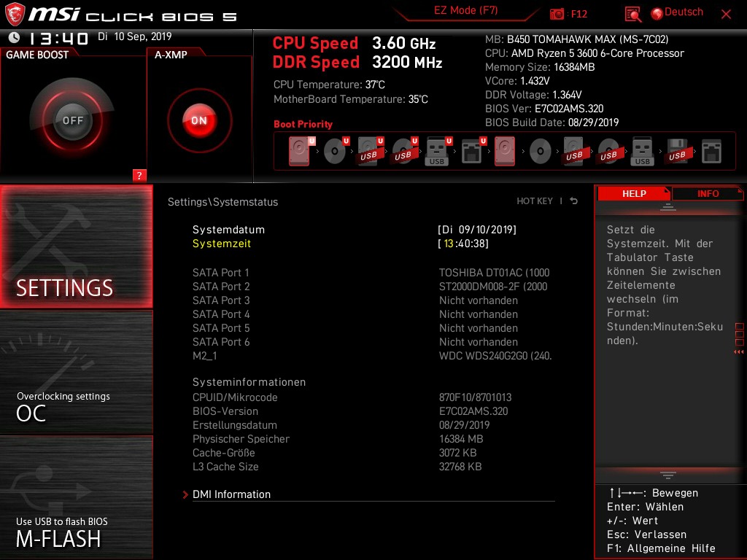Select the legacy network boot icon without U badge
Image resolution: width=747 pixels, height=560 pixels.
[x=712, y=151]
